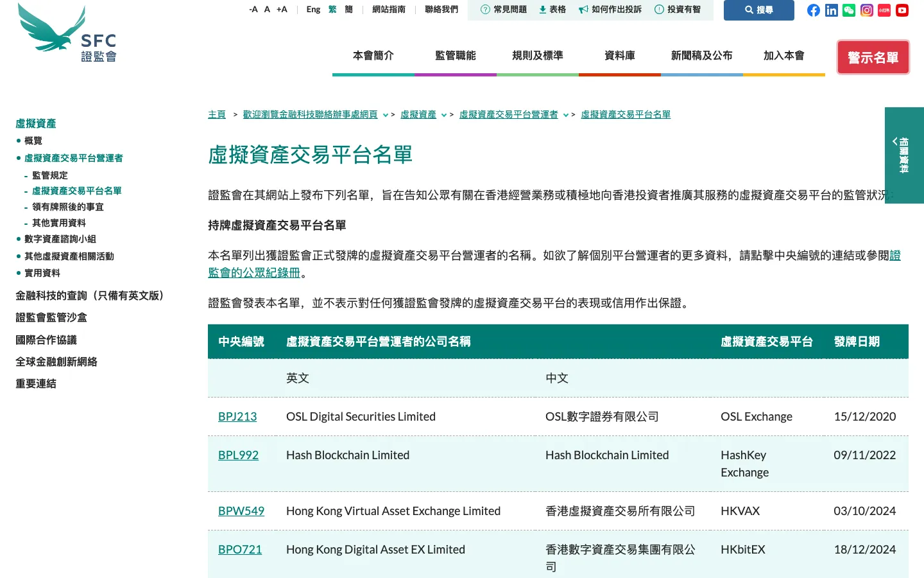Expand dropdown chevron after 虛擬資產交易平台營運者 breadcrumb
Image resolution: width=924 pixels, height=578 pixels.
point(566,115)
